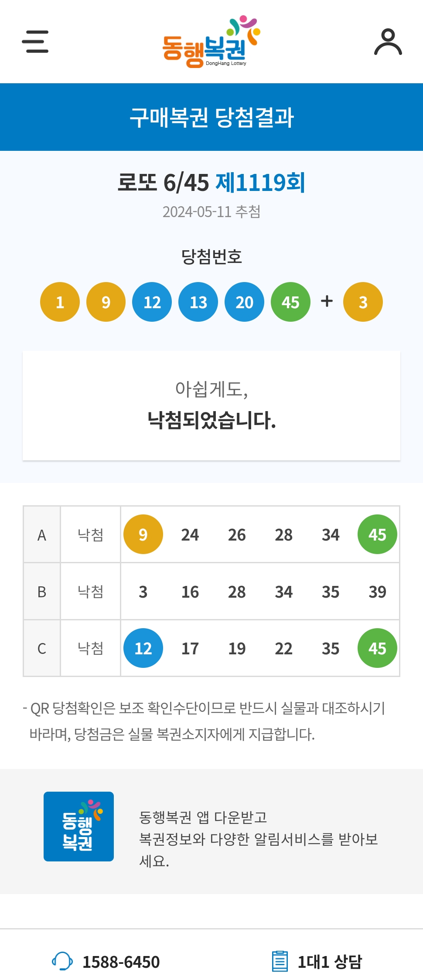This screenshot has width=423, height=980.
Task: Tap the blue winning ball 13
Action: tap(198, 302)
